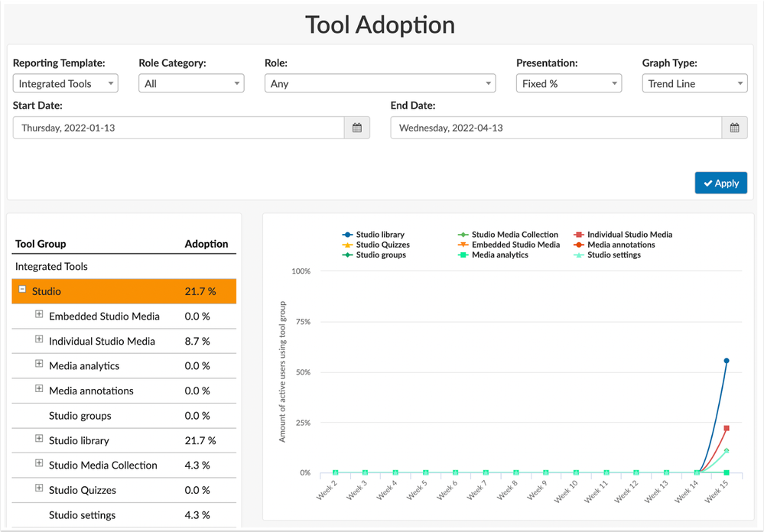
Task: Click the red Individual Studio Media Week 15 point
Action: click(x=727, y=428)
